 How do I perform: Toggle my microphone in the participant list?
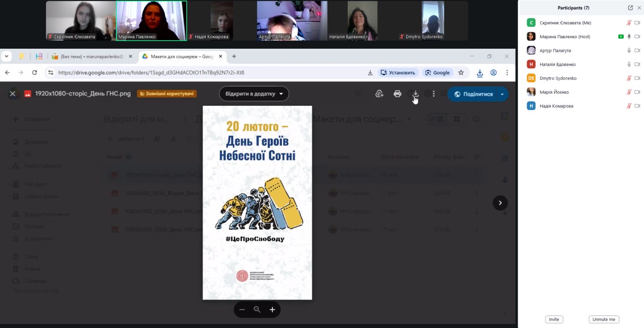(629, 23)
